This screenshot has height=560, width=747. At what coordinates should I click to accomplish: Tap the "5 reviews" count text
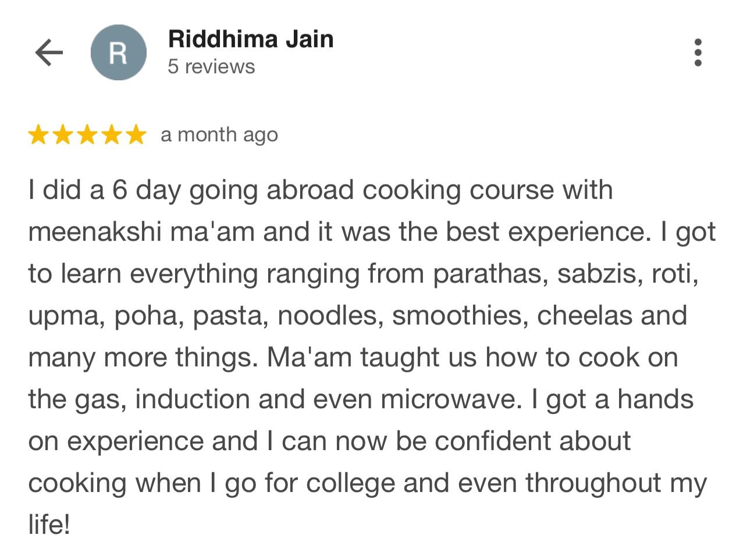tap(211, 67)
